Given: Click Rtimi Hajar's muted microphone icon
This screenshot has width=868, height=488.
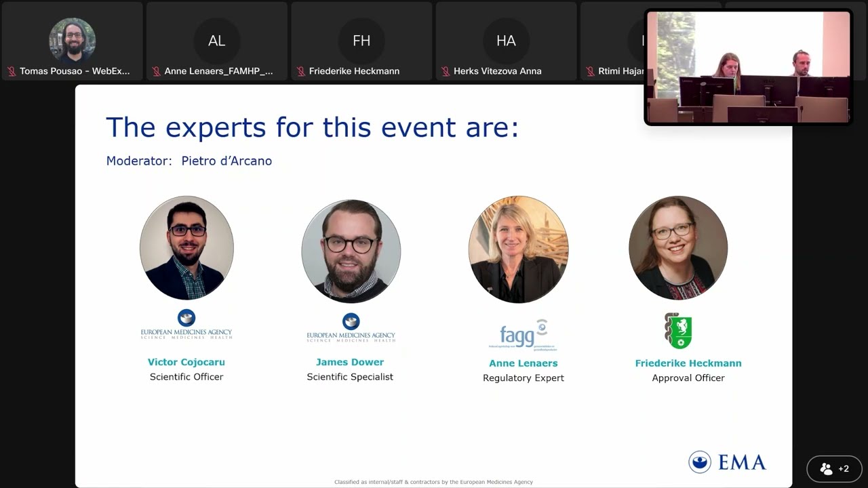Looking at the screenshot, I should pyautogui.click(x=590, y=71).
